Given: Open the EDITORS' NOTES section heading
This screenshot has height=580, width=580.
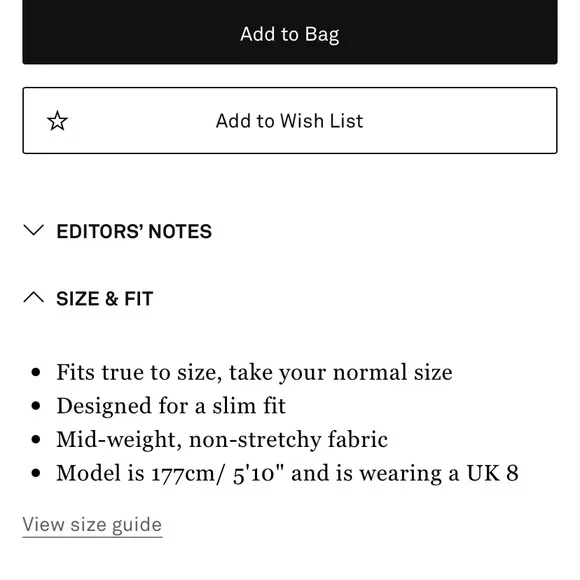Looking at the screenshot, I should point(134,232).
